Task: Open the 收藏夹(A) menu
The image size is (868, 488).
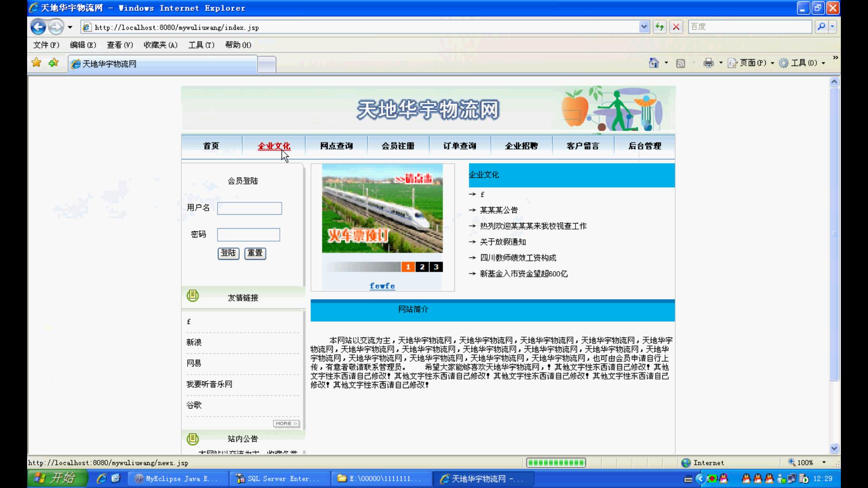Action: pos(160,45)
